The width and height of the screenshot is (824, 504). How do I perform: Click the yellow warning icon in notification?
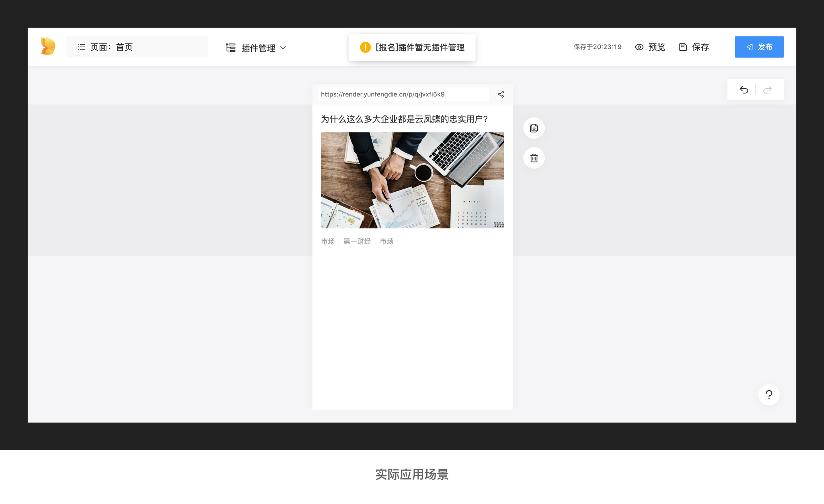pyautogui.click(x=365, y=47)
